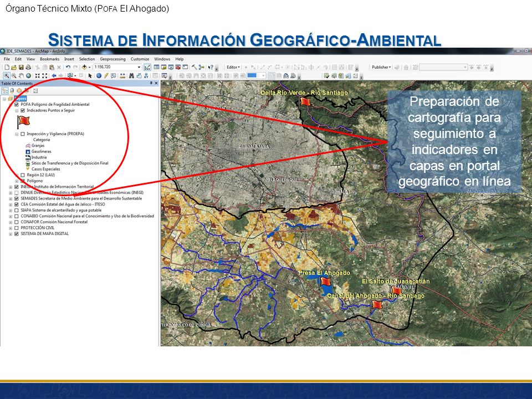The height and width of the screenshot is (399, 532).
Task: List table of contents by visibility
Action: click(x=19, y=90)
